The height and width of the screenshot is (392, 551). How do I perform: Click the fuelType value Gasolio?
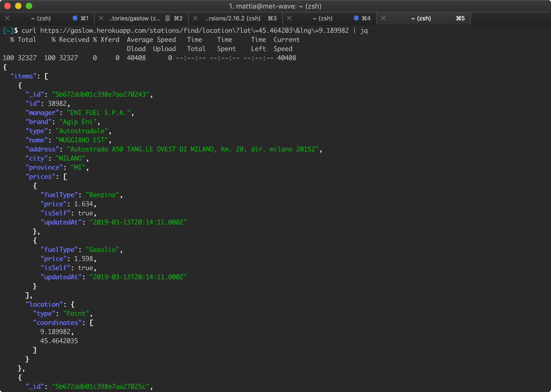[102, 250]
